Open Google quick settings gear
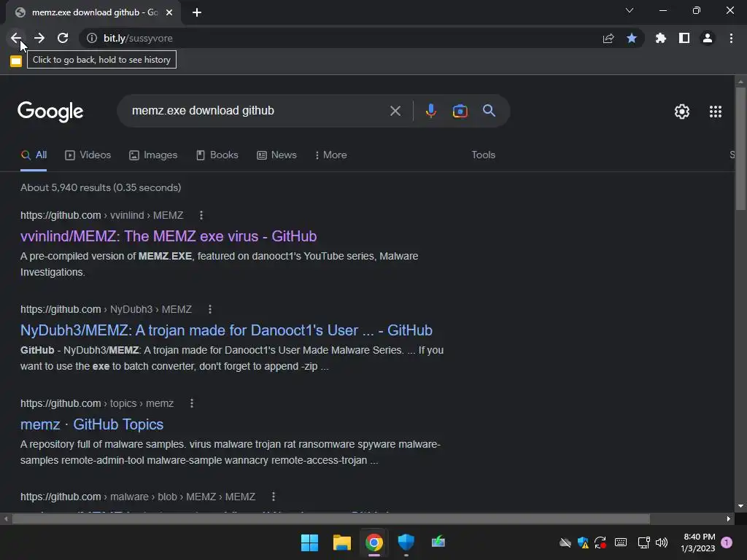 tap(682, 112)
